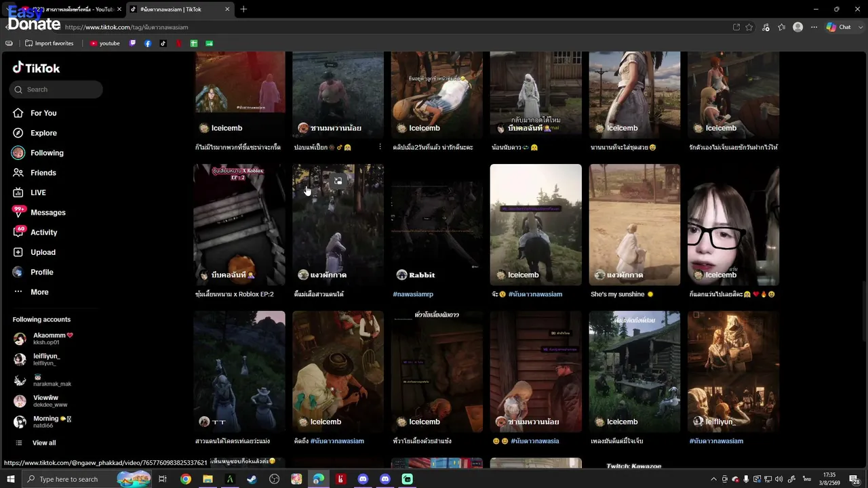Screen dimensions: 868x488
Task: Open File Explorer from the taskbar
Action: 208,479
